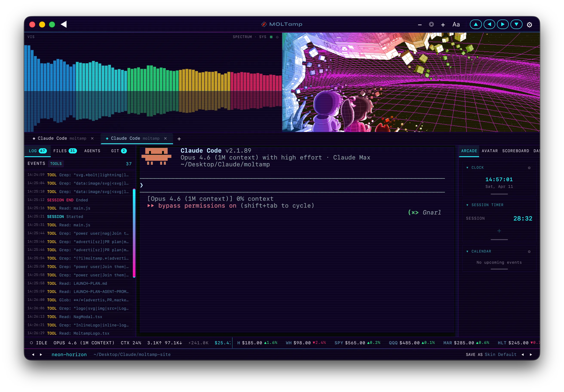Click the Gnarl buddy in the terminal
564x392 pixels.
[x=425, y=213]
